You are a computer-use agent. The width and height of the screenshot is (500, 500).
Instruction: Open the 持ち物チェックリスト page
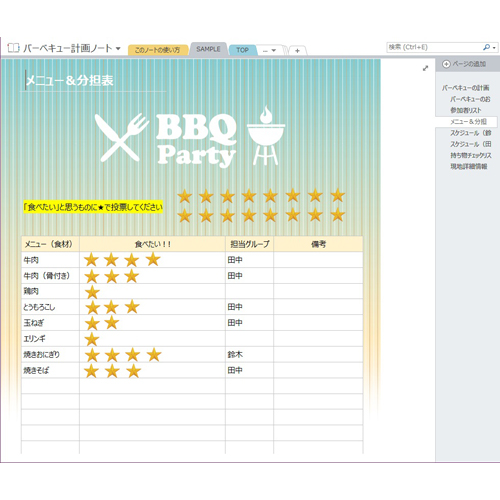[471, 155]
